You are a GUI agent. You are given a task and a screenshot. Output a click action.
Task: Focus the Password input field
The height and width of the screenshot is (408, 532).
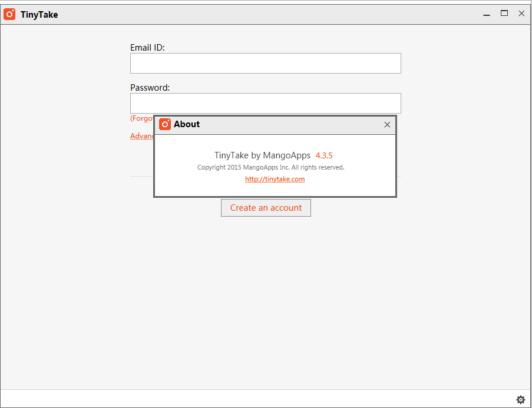coord(266,103)
